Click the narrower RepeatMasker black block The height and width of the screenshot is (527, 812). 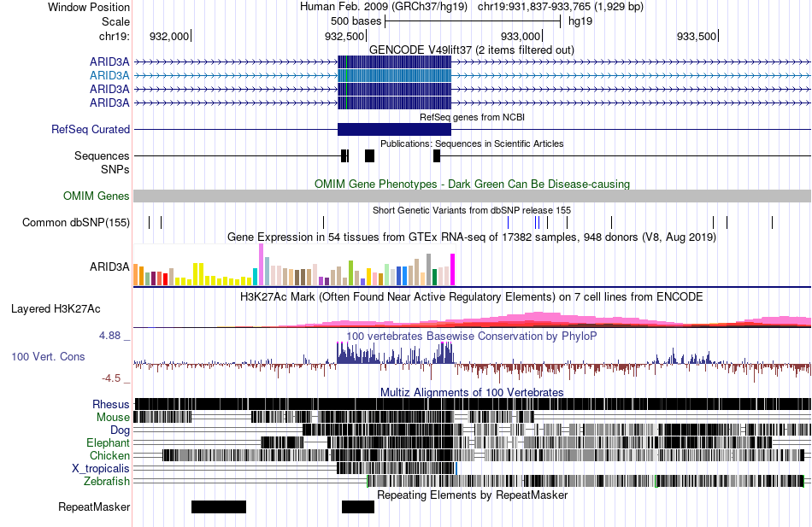pos(358,507)
